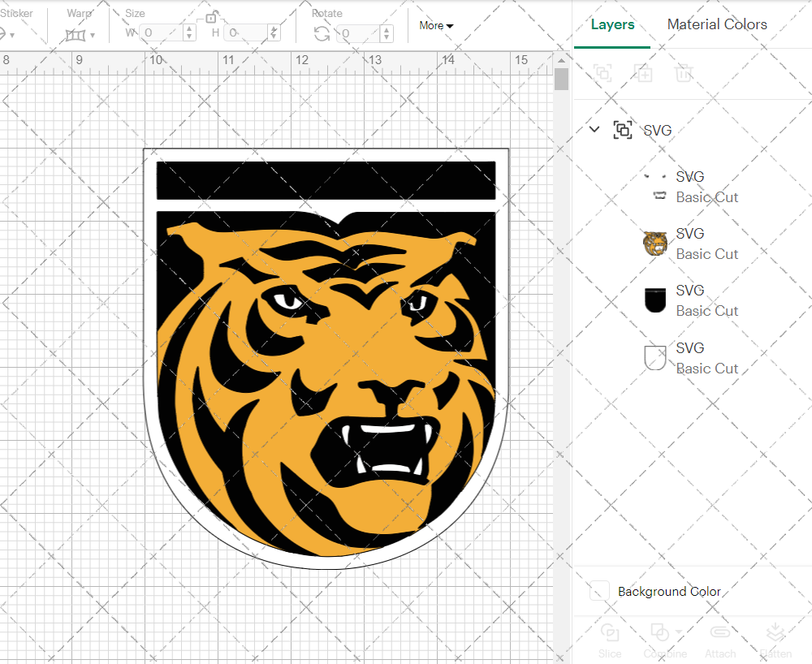Open the Combine dropdown arrow

pos(678,632)
